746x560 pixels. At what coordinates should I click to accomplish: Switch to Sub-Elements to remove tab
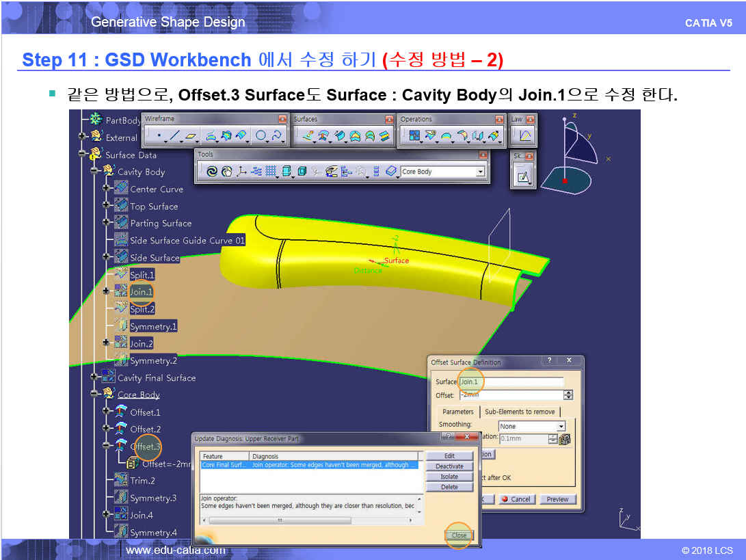tap(519, 412)
